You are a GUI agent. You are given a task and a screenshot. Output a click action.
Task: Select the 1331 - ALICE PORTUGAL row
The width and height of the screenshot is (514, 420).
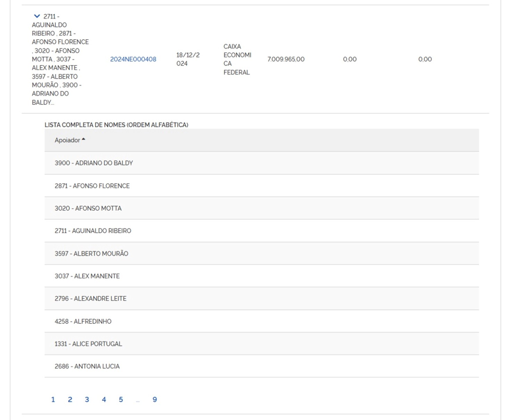[x=88, y=344]
